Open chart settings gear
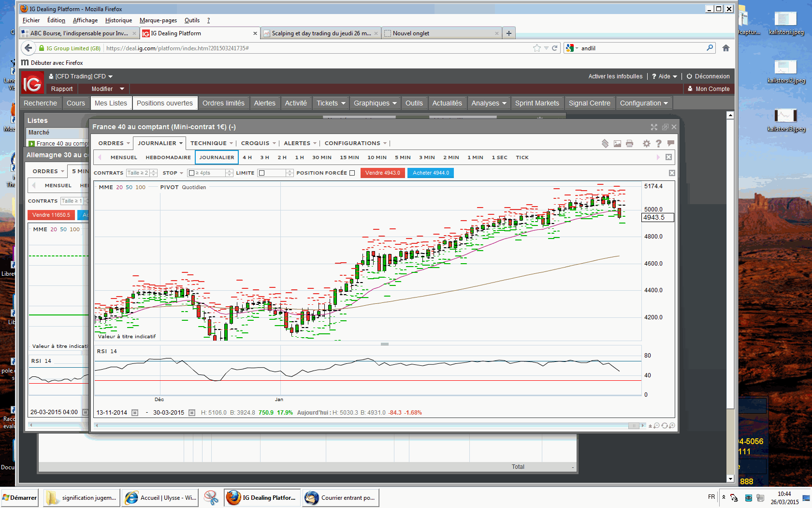This screenshot has width=812, height=508. (x=646, y=144)
